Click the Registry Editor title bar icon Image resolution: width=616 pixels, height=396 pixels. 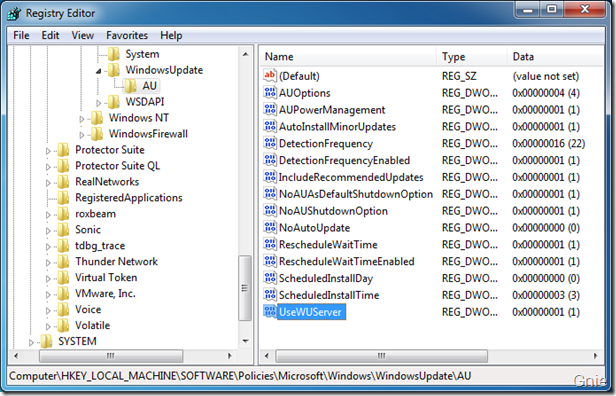(14, 13)
